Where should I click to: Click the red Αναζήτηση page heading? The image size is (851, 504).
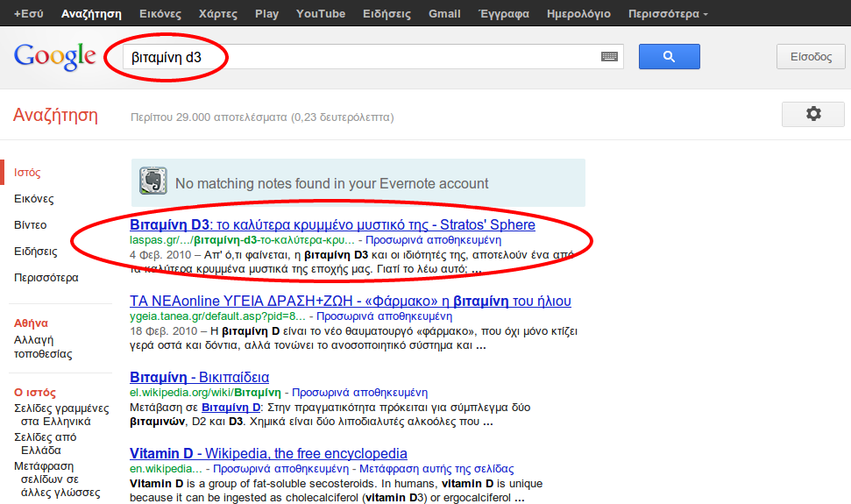point(55,115)
